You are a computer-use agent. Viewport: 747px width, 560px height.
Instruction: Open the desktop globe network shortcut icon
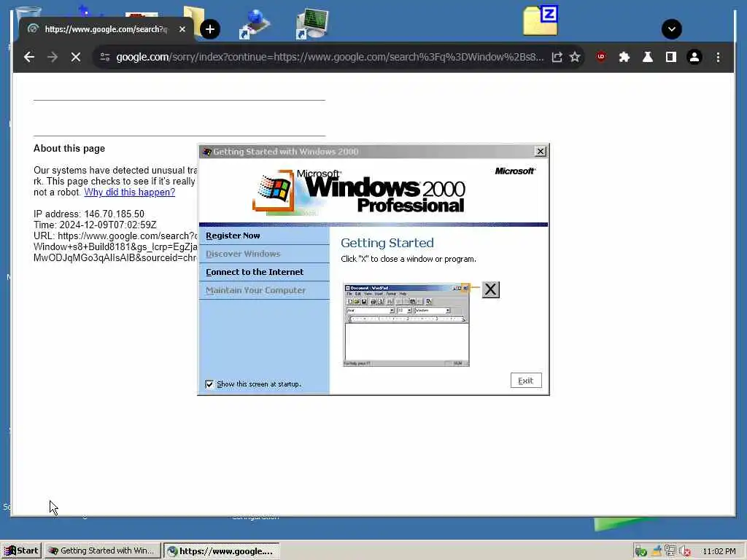(254, 24)
